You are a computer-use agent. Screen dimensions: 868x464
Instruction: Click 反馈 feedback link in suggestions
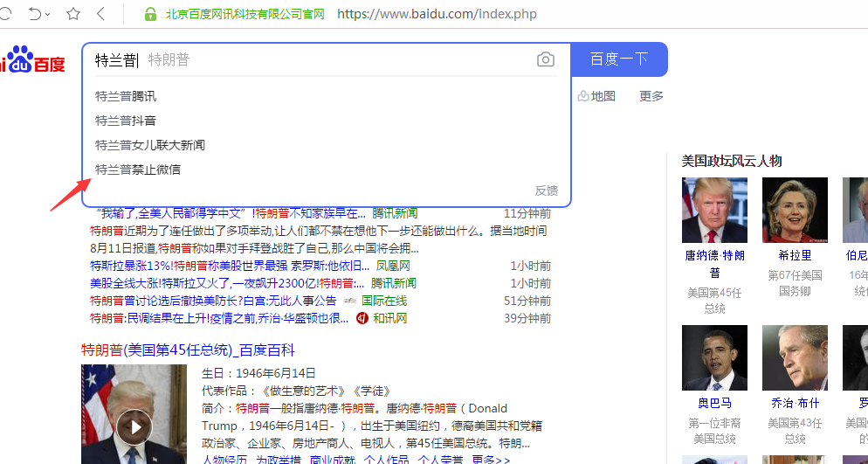pyautogui.click(x=546, y=190)
